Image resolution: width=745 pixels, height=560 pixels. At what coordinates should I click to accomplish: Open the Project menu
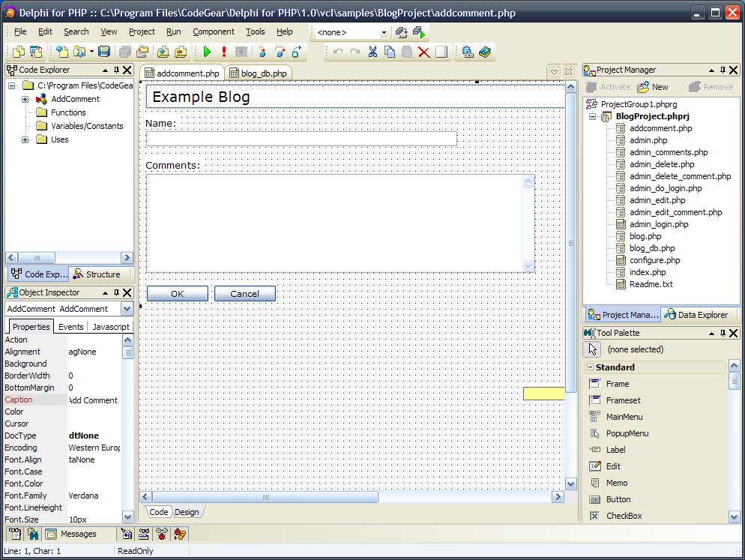142,31
